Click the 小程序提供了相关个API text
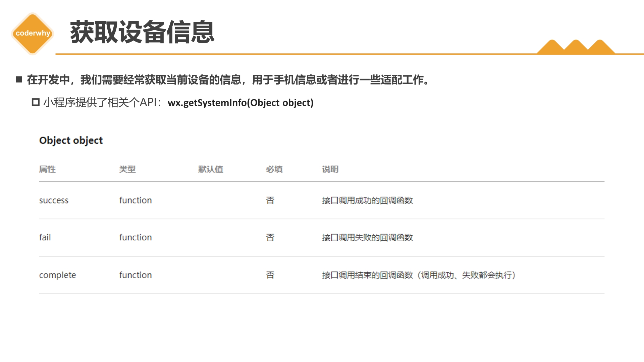The width and height of the screenshot is (644, 362). (x=100, y=103)
